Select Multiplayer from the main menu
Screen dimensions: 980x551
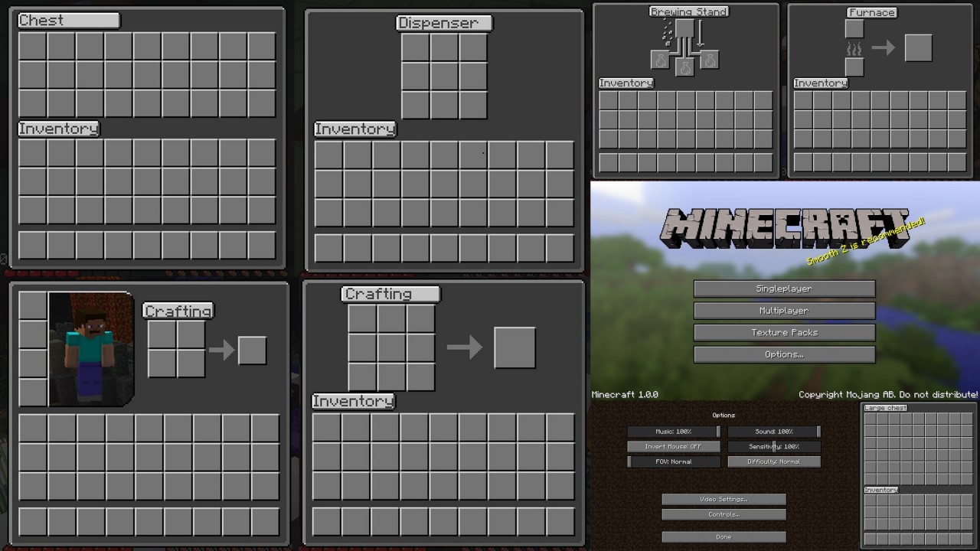pos(784,311)
